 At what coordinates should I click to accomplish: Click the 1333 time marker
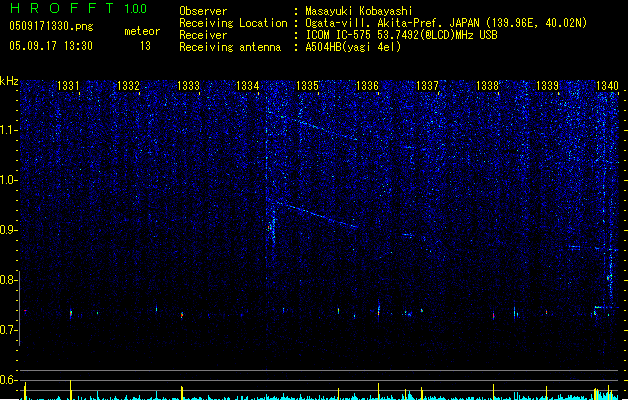click(188, 86)
